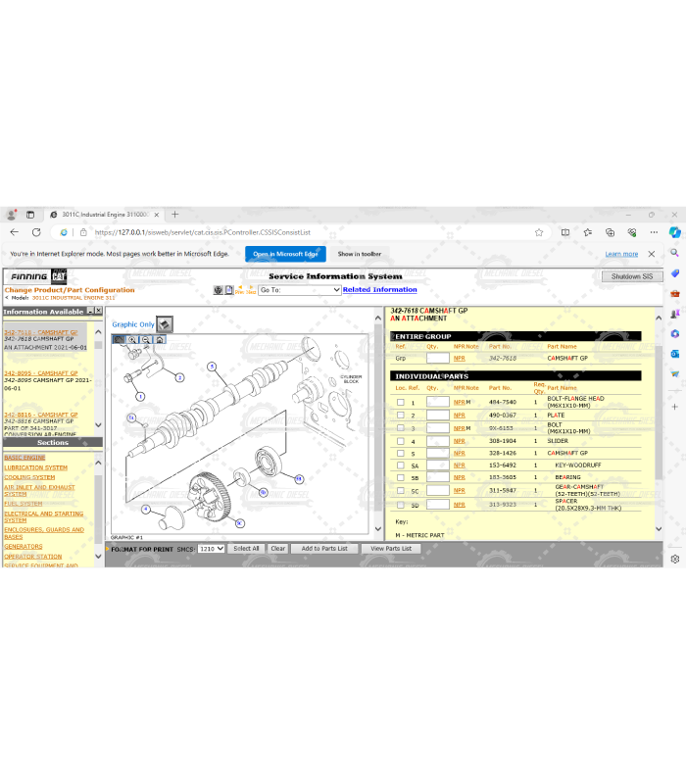Screen dimensions: 686x784
Task: Check the box for part 1 bolt-flange head
Action: 400,403
